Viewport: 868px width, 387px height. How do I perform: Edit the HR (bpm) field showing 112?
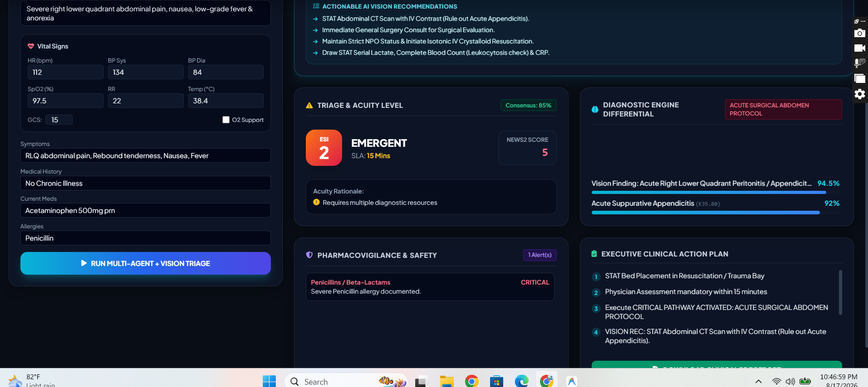(65, 72)
